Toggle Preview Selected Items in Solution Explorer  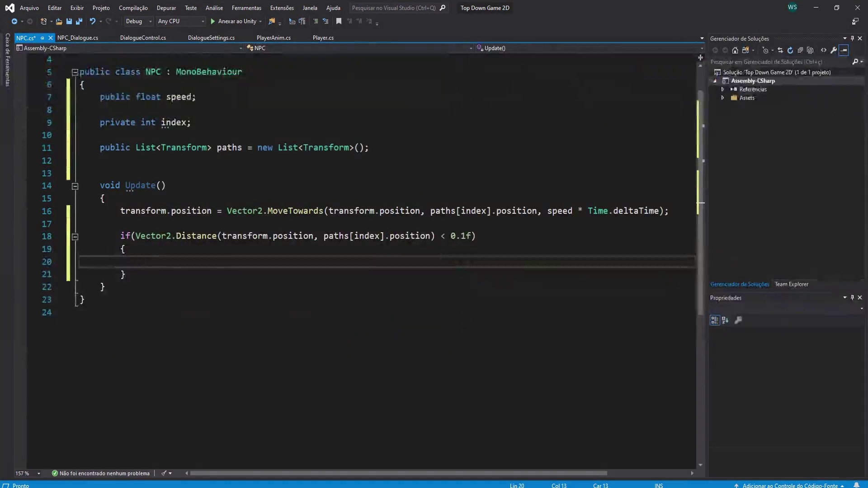click(x=844, y=50)
